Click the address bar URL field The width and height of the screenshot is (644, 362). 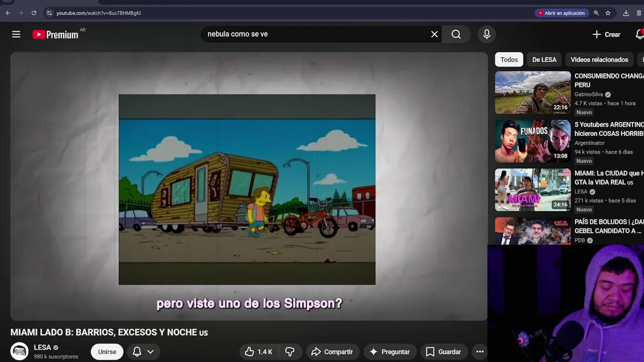tap(287, 13)
